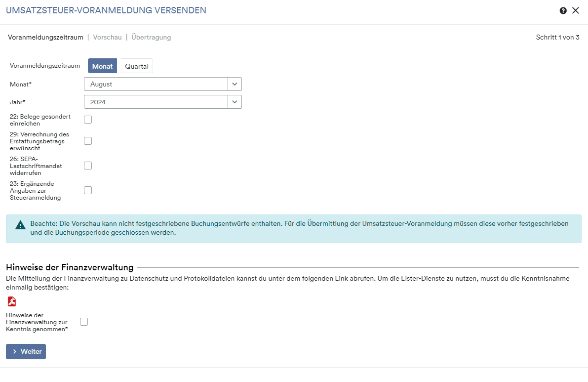Confirm 'Hinweise der Finanzverwaltung zur Kenntnis genommen'
Image resolution: width=588 pixels, height=382 pixels.
(x=84, y=322)
